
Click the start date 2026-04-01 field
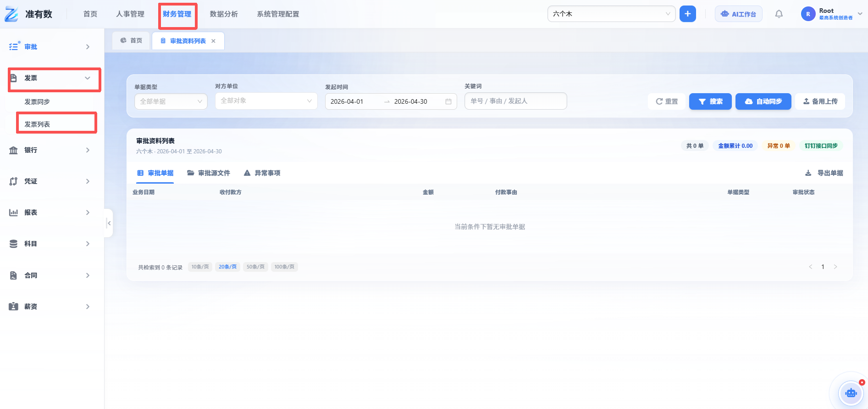tap(347, 101)
